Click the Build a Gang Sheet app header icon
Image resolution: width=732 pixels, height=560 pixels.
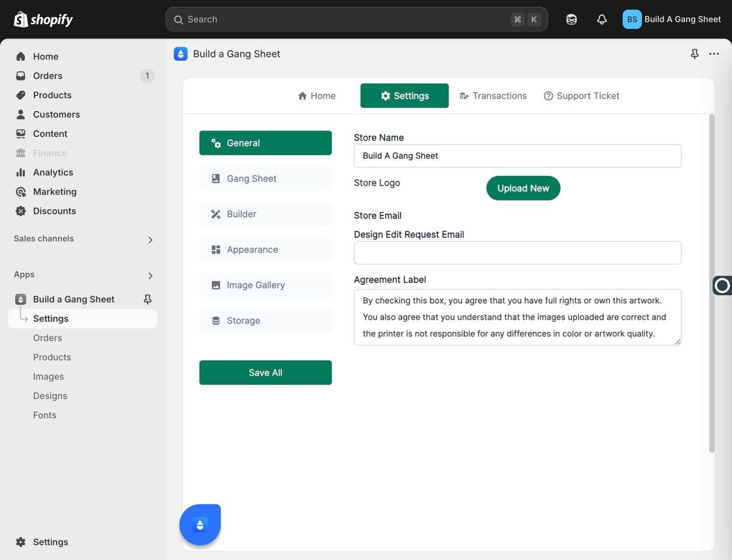point(180,54)
